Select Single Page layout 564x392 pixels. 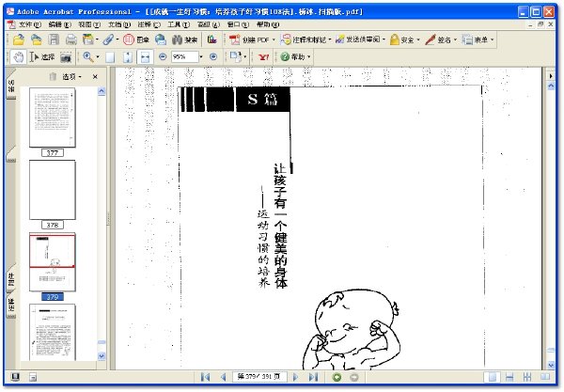tap(492, 377)
